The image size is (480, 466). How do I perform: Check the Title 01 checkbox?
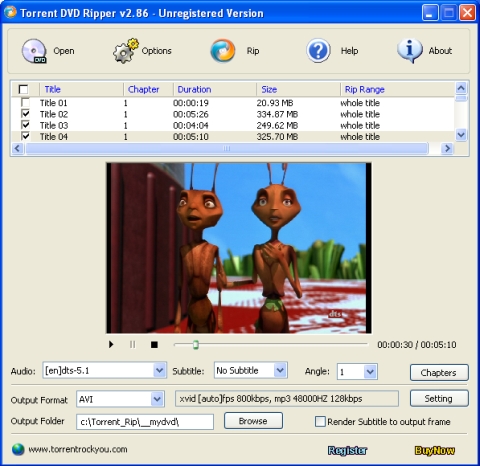click(x=25, y=102)
